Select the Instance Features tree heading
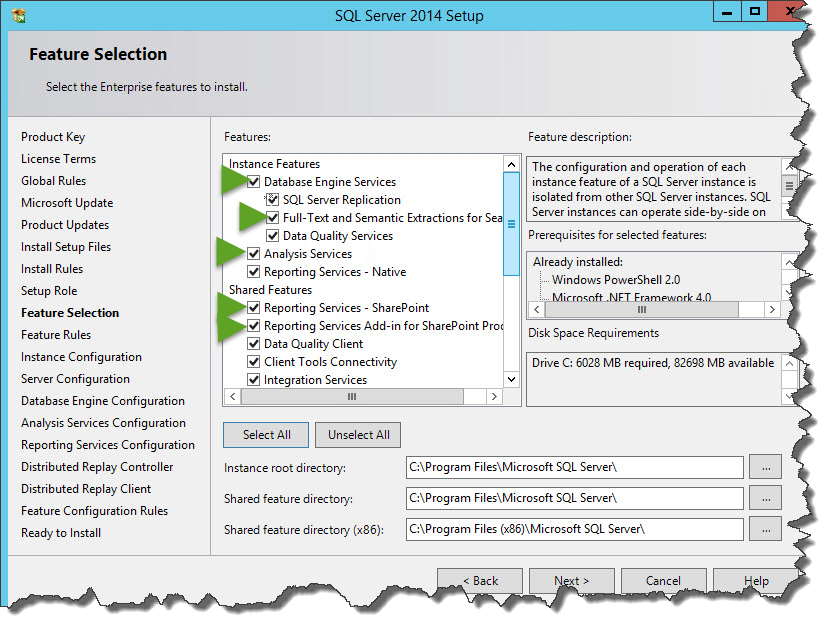 (x=274, y=164)
